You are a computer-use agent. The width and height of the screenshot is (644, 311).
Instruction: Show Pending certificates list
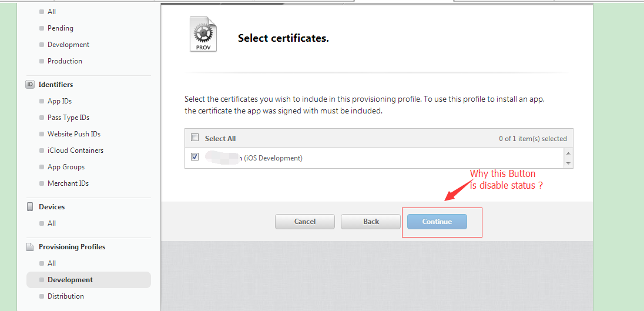pos(61,28)
